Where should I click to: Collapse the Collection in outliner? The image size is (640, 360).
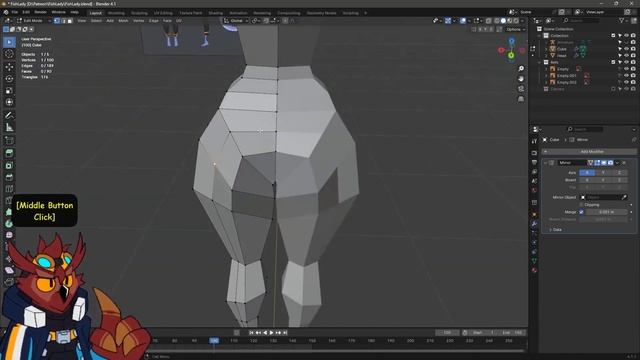[x=540, y=36]
